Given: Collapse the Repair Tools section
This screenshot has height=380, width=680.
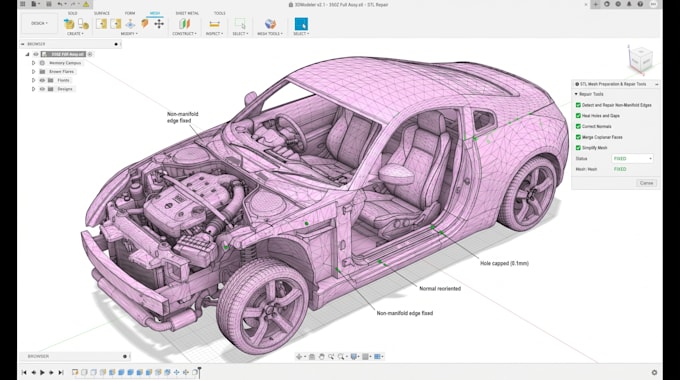Looking at the screenshot, I should pos(576,94).
